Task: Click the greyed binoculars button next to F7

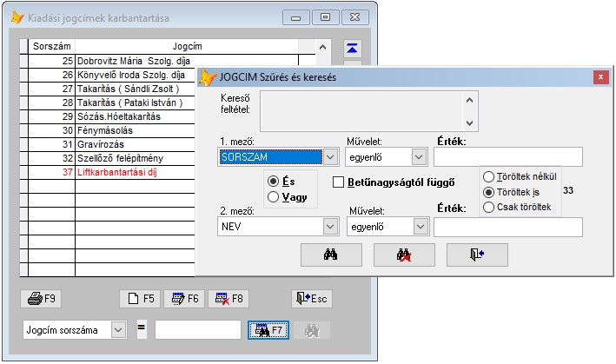Action: 312,330
